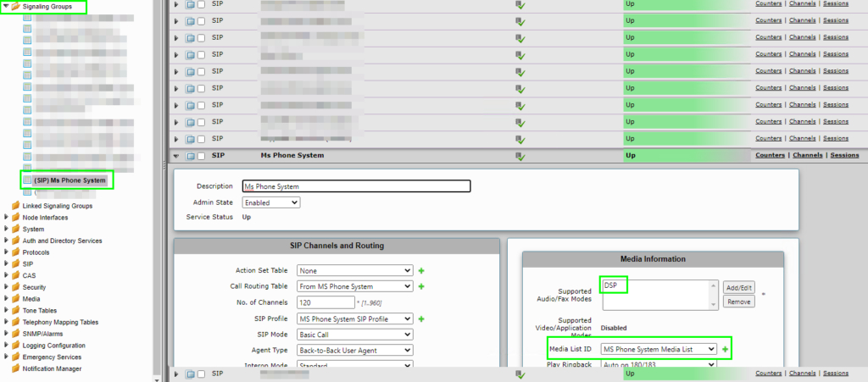
Task: Click the green plus next to Action Set Table
Action: (x=421, y=271)
